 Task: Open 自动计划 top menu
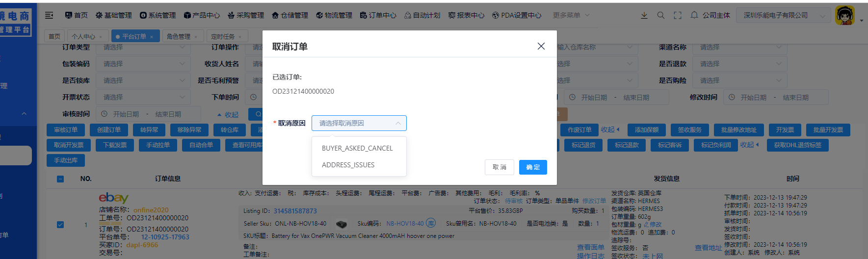[422, 15]
